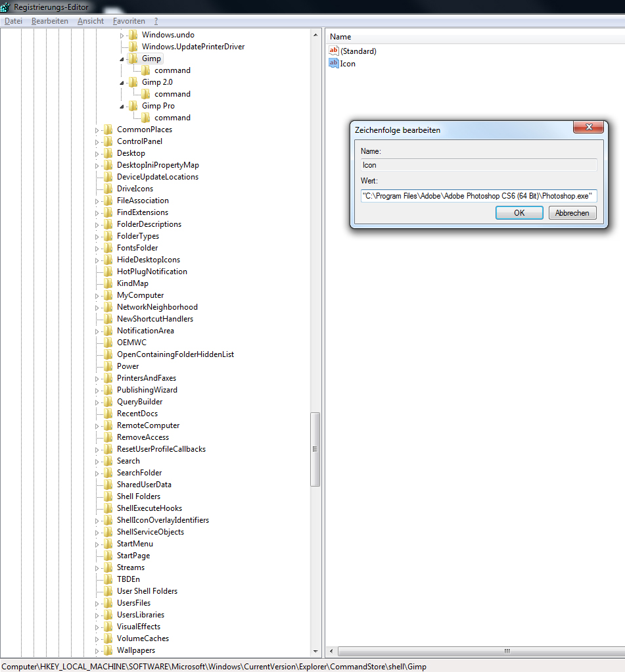This screenshot has width=625, height=672.
Task: Click the StartPage folder icon
Action: (108, 556)
